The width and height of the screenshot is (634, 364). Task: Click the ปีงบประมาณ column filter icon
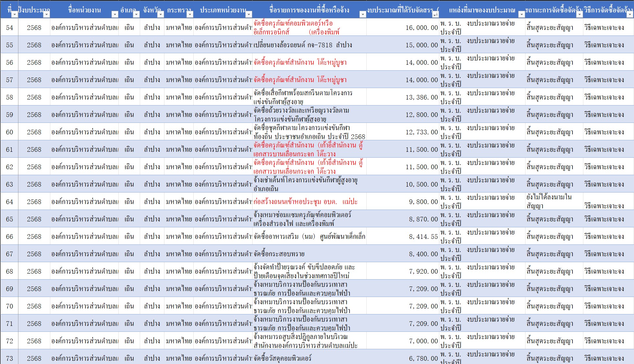(46, 15)
